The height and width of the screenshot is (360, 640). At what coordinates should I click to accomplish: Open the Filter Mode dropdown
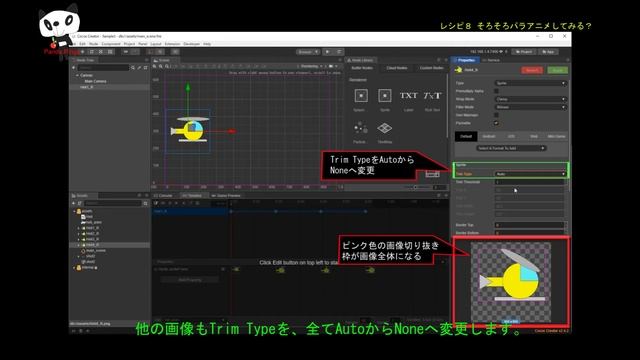pos(531,107)
